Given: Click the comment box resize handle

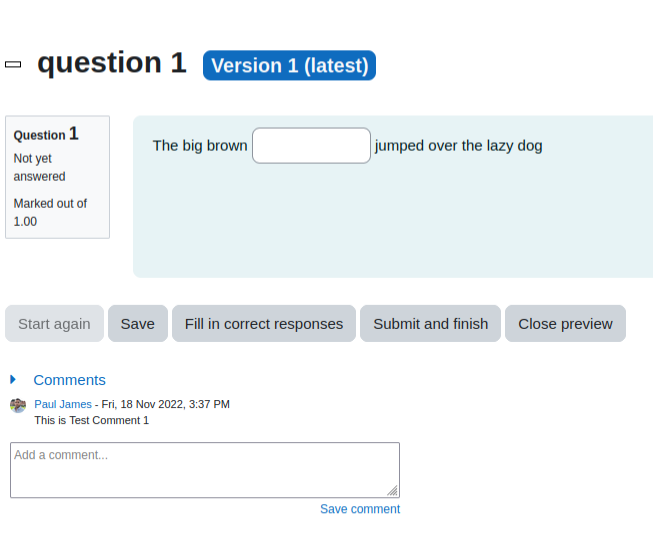Looking at the screenshot, I should coord(392,491).
